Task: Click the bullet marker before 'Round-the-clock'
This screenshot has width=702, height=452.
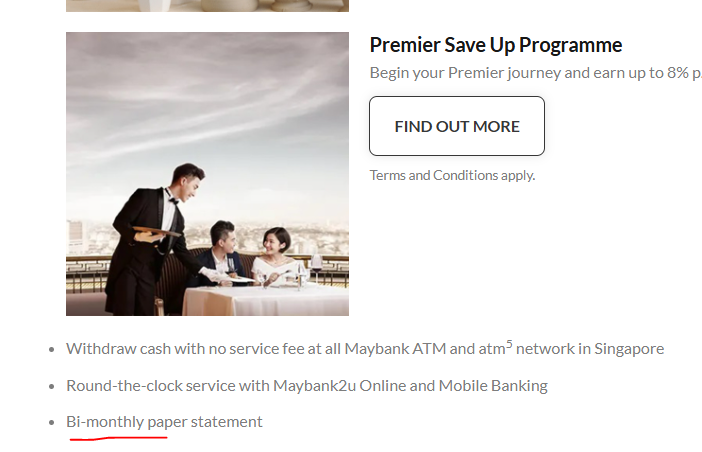Action: point(51,386)
